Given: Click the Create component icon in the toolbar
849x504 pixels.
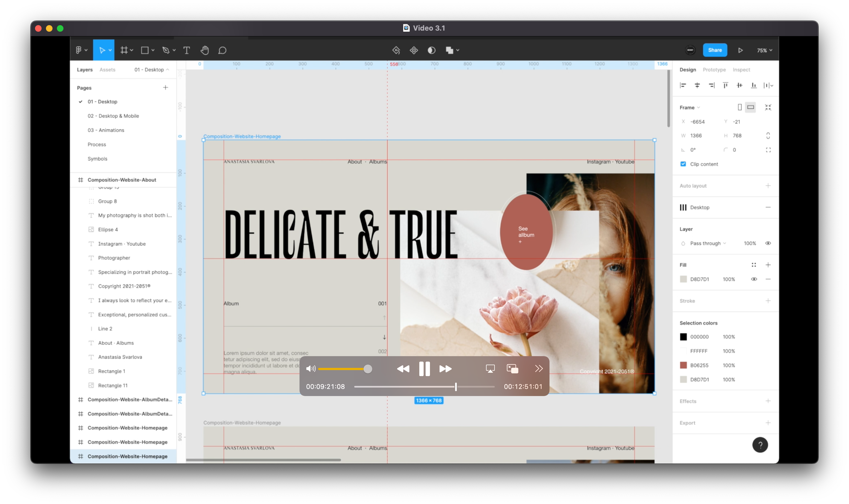Looking at the screenshot, I should pos(414,50).
